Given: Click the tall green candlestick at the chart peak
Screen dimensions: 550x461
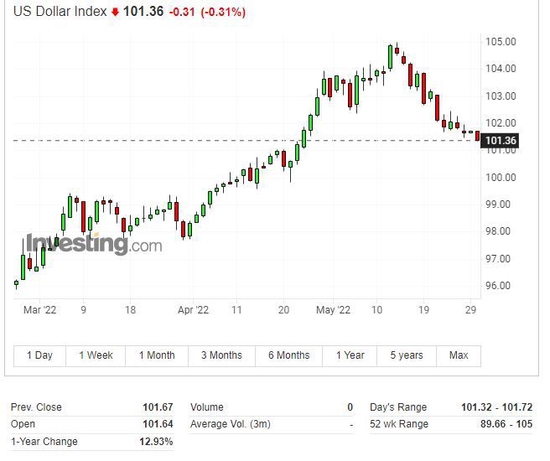Looking at the screenshot, I should pos(390,57).
